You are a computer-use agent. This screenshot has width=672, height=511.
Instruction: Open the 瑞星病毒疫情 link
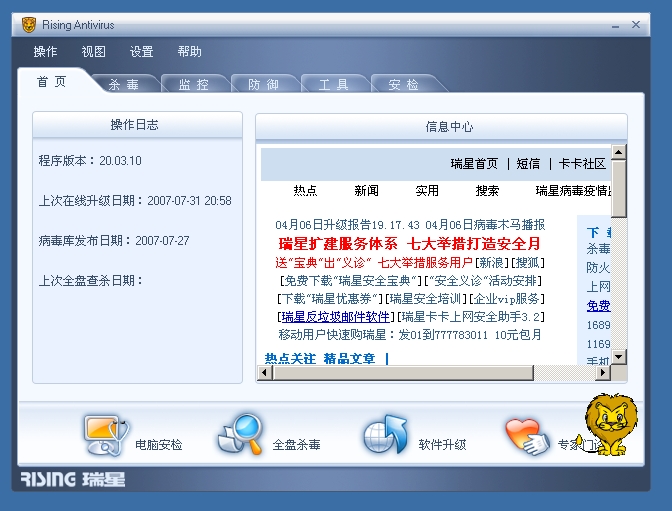573,190
